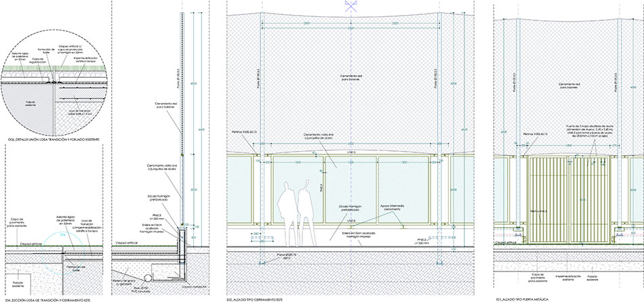Click 'Impermeabilización existente' label below door elevation

coord(571,278)
